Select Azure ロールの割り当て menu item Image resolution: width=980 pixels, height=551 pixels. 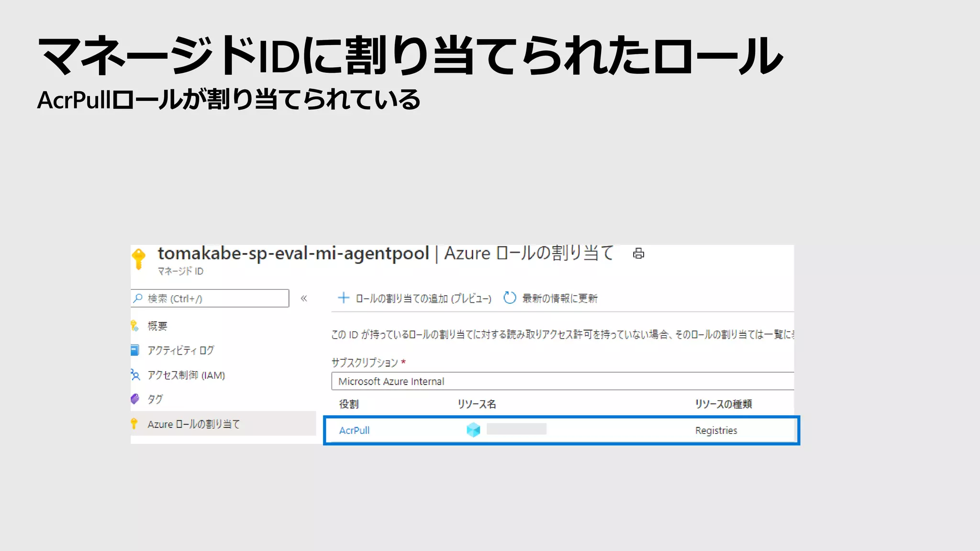[223, 424]
